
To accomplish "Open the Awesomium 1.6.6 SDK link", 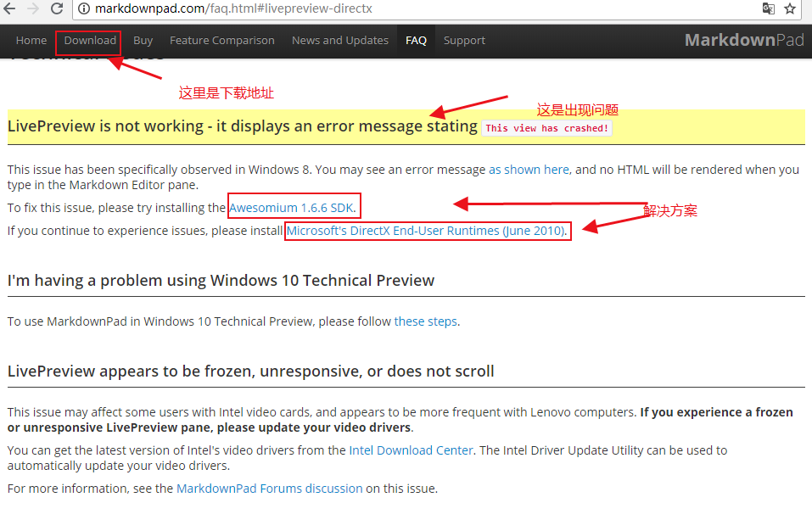I will click(292, 208).
